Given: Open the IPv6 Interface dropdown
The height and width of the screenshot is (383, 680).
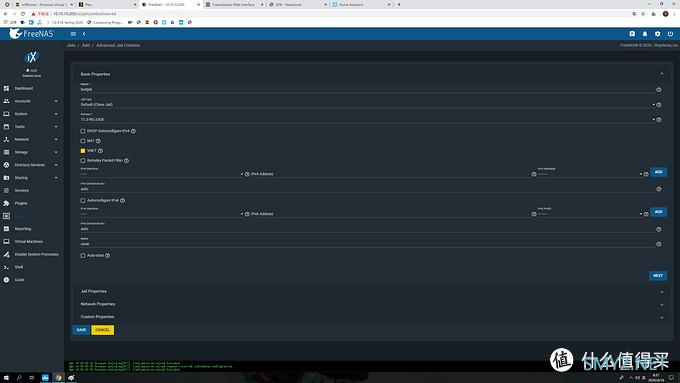Looking at the screenshot, I should tap(162, 214).
